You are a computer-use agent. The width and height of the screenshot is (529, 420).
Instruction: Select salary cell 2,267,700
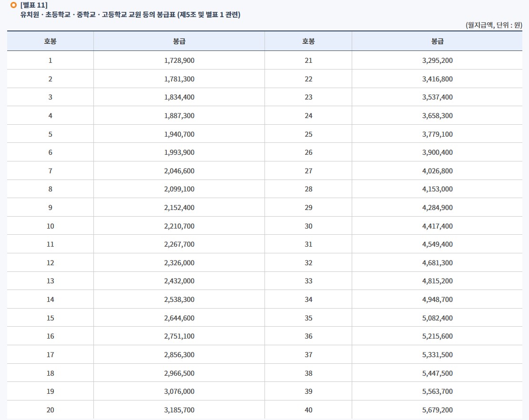[x=179, y=244]
